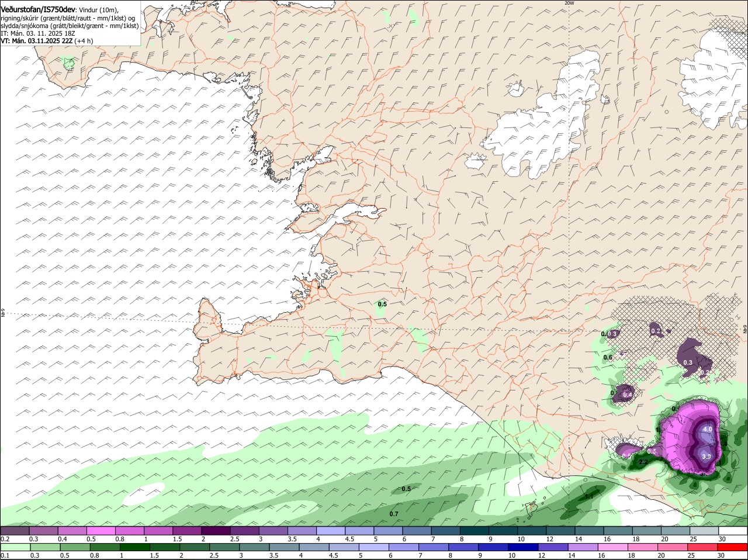Click the white 0.4 value in the purple patch
The height and width of the screenshot is (560, 748).
click(628, 395)
